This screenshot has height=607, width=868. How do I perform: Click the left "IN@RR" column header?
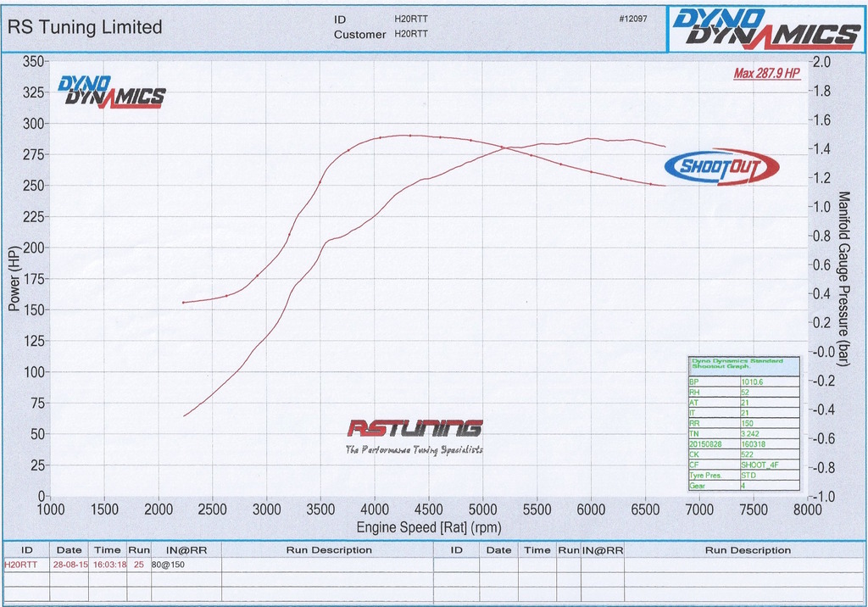coord(186,550)
